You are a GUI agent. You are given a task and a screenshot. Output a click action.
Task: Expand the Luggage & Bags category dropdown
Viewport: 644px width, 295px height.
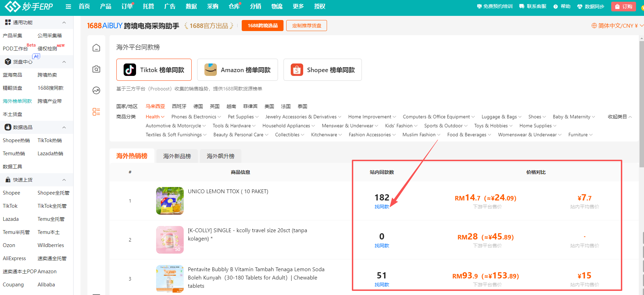[501, 117]
